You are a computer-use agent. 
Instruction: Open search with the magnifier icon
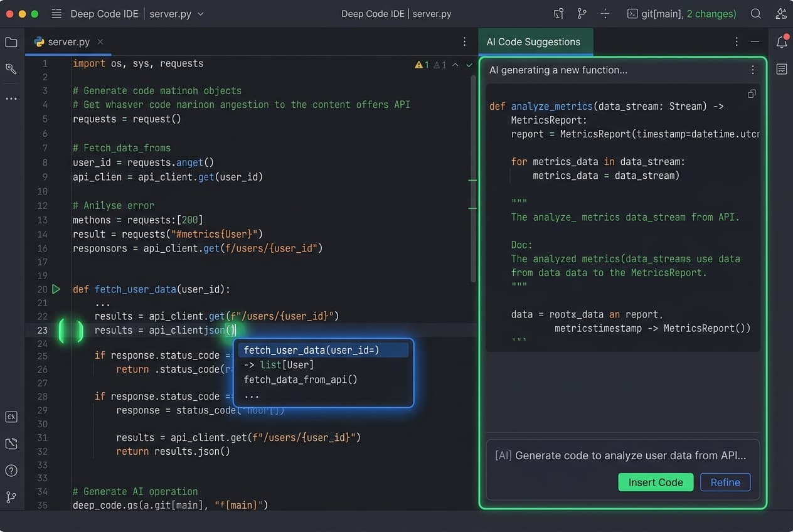click(756, 14)
